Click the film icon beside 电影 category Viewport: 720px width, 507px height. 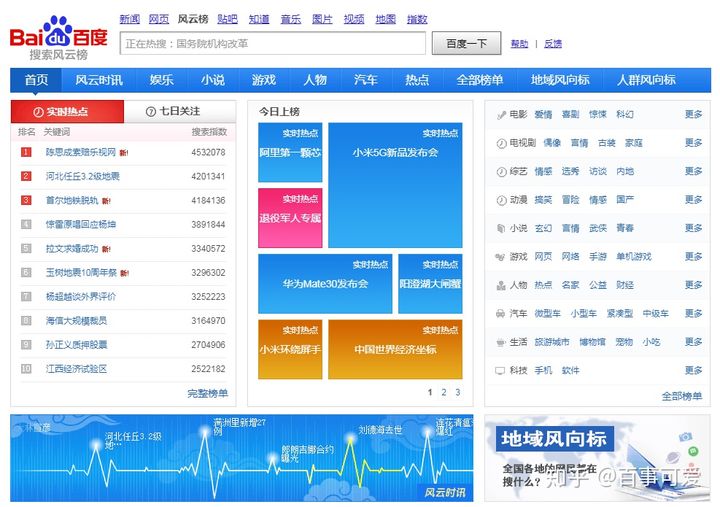500,115
